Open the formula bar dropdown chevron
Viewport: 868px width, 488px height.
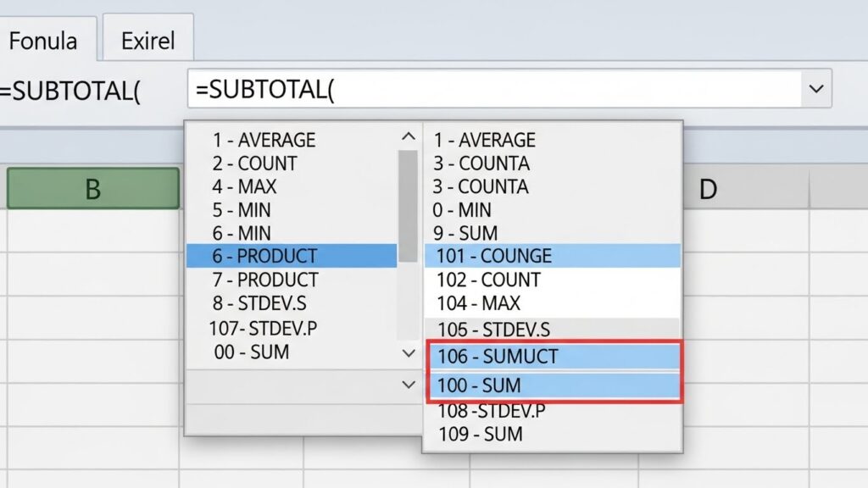[x=816, y=89]
